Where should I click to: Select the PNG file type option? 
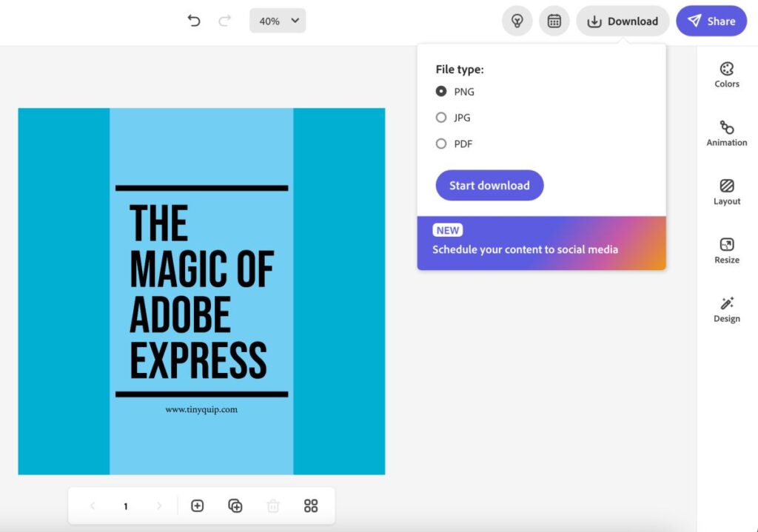click(x=441, y=92)
